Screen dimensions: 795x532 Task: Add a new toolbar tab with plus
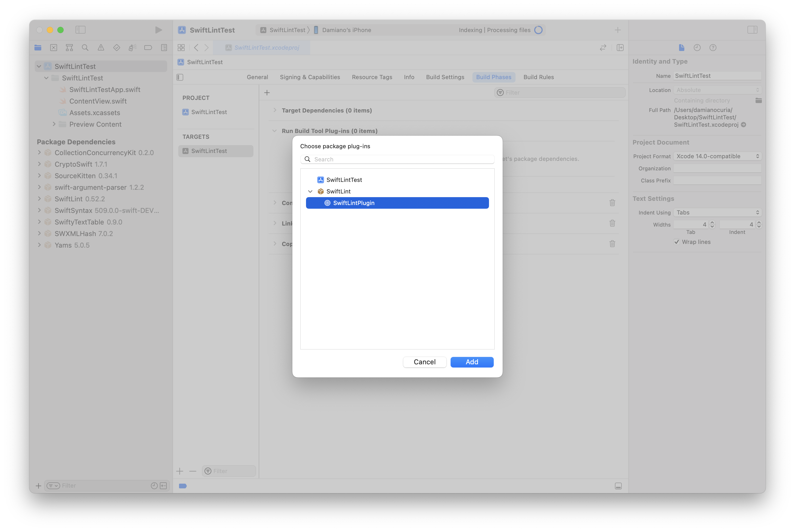point(618,30)
